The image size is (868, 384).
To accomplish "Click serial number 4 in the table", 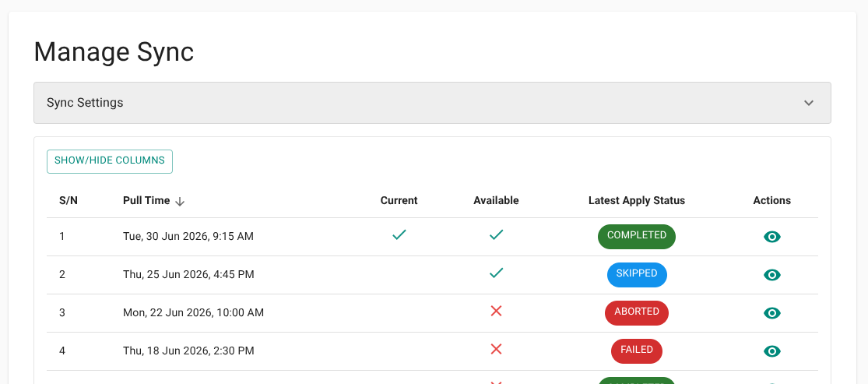I will click(x=62, y=351).
